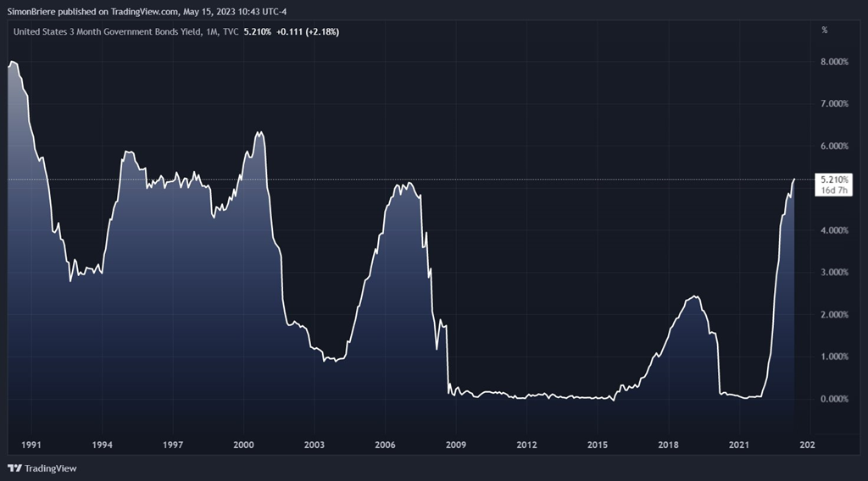Click the 3.000% price axis label
The width and height of the screenshot is (868, 481).
click(834, 273)
